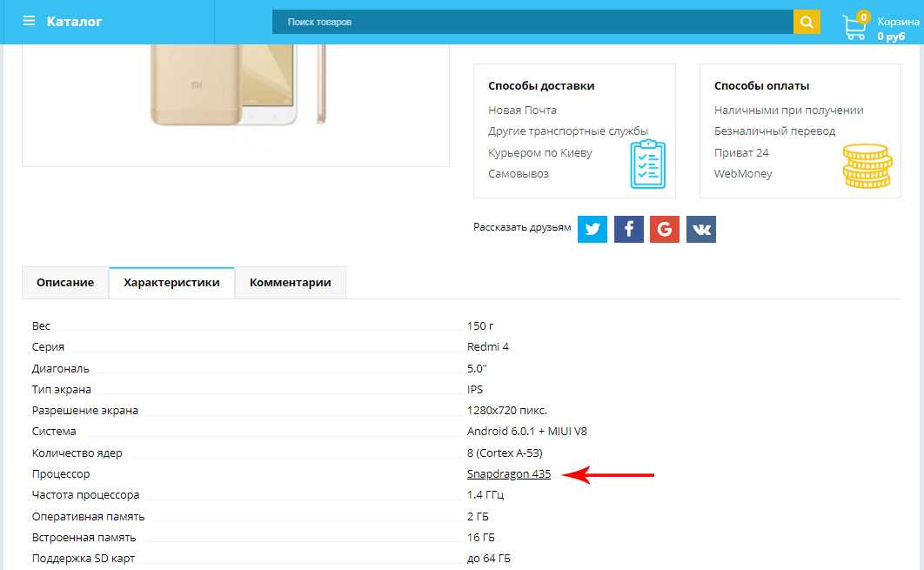Focus the Поиск товаров search field
The width and height of the screenshot is (924, 570).
pyautogui.click(x=532, y=22)
